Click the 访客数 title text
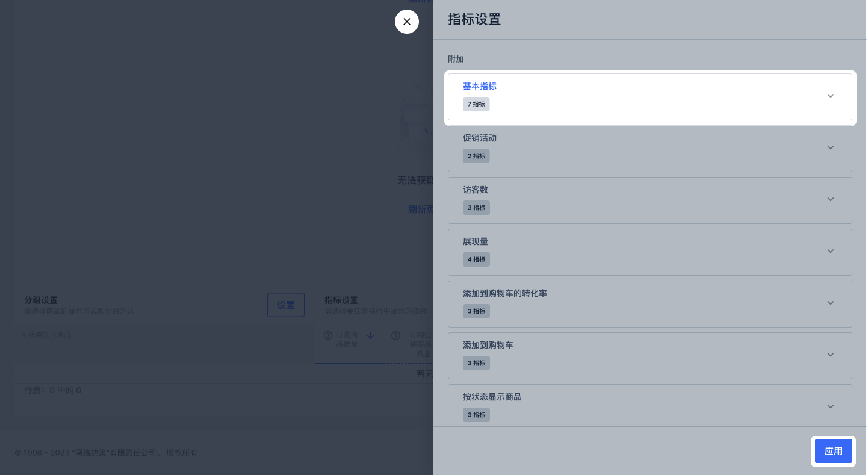 coord(476,190)
